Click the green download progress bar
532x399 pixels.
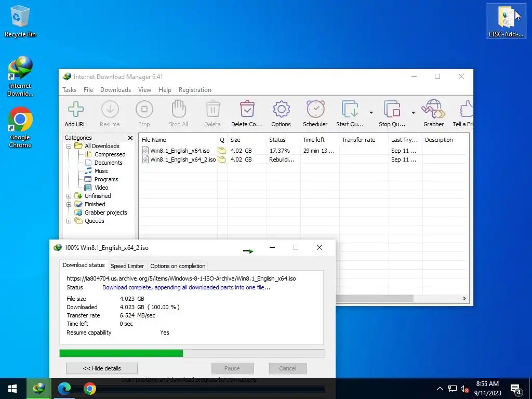click(x=192, y=353)
